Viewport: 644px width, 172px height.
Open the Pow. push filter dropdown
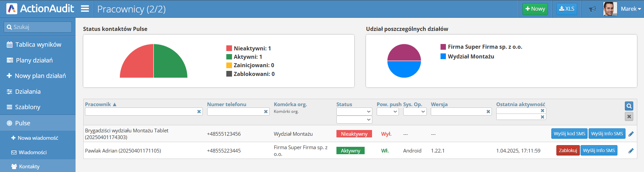[387, 112]
